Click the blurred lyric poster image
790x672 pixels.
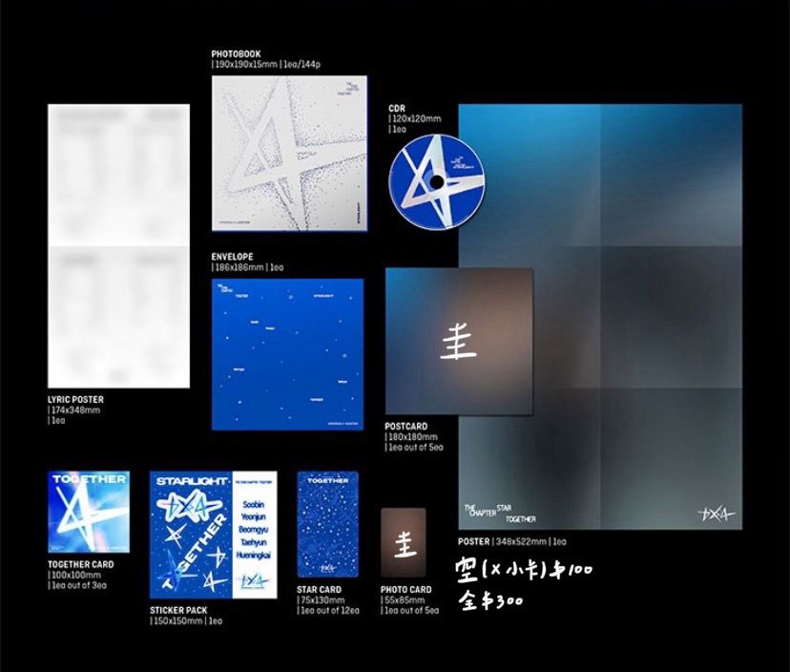[118, 245]
